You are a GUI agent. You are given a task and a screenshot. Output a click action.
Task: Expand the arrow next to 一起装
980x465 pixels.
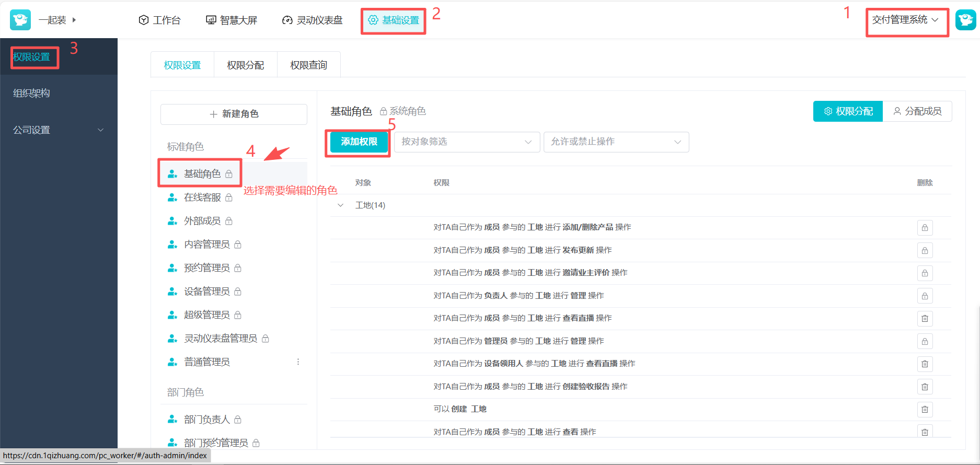click(74, 20)
